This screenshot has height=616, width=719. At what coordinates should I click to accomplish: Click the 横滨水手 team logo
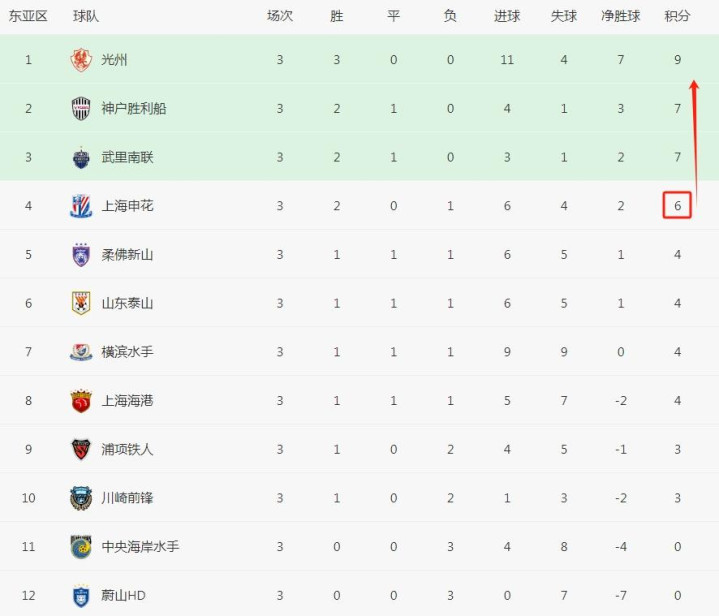point(81,352)
